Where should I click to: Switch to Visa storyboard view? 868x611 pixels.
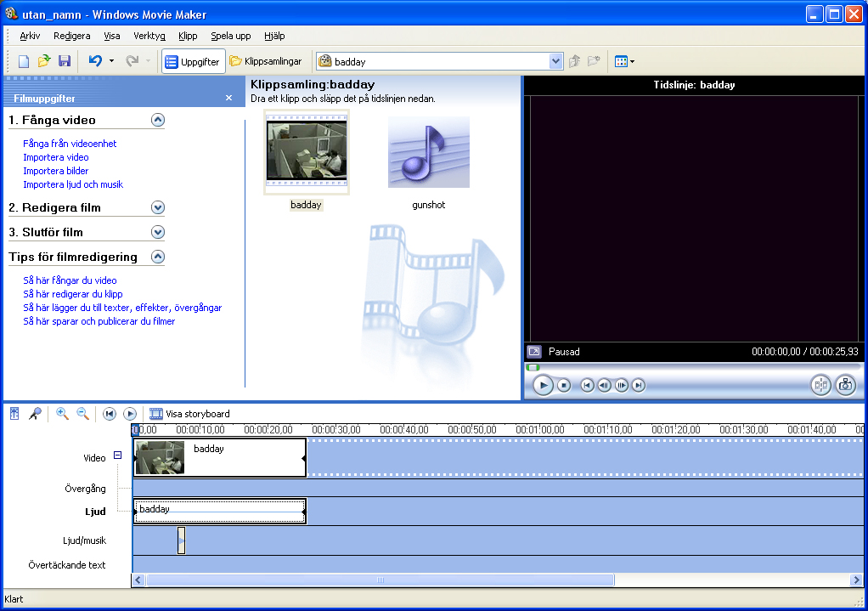(x=190, y=414)
